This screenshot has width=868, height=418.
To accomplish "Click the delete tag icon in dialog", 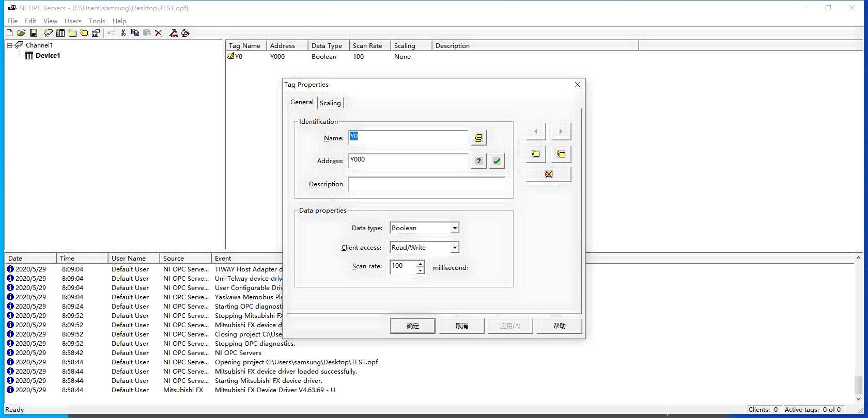I will click(548, 174).
